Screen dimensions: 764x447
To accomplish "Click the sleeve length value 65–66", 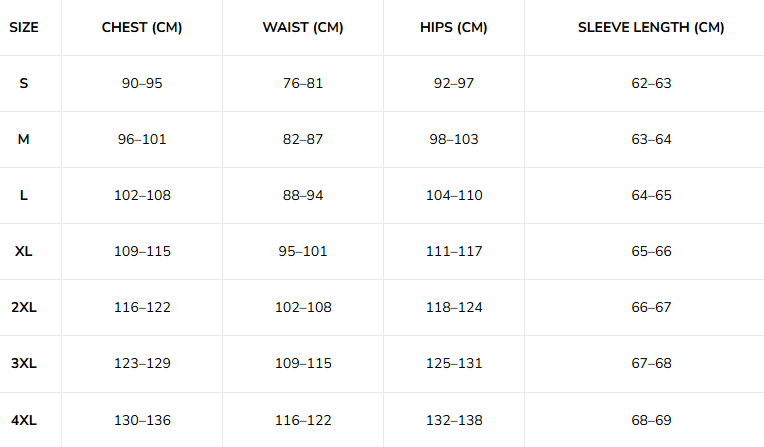I will (x=651, y=251).
